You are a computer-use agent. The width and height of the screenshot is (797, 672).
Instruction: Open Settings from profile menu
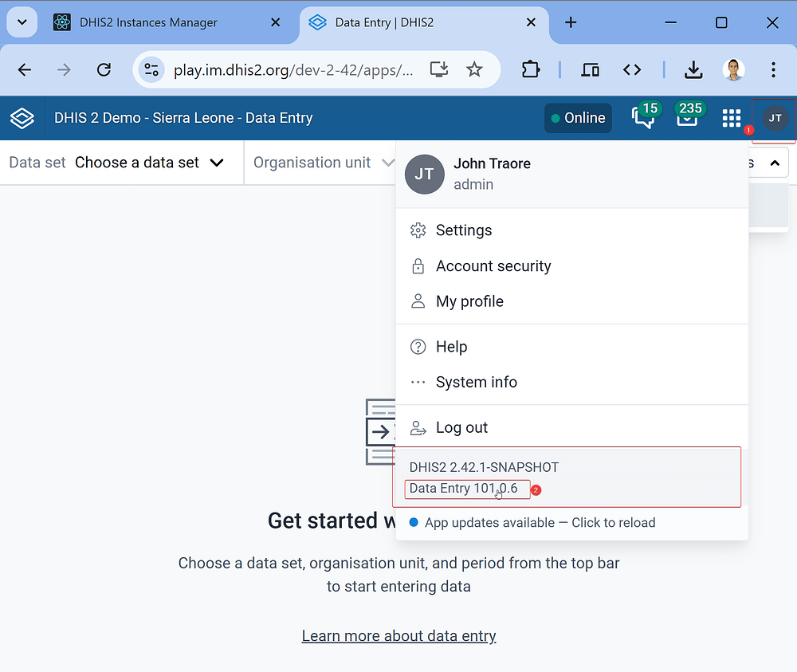[x=571, y=230]
